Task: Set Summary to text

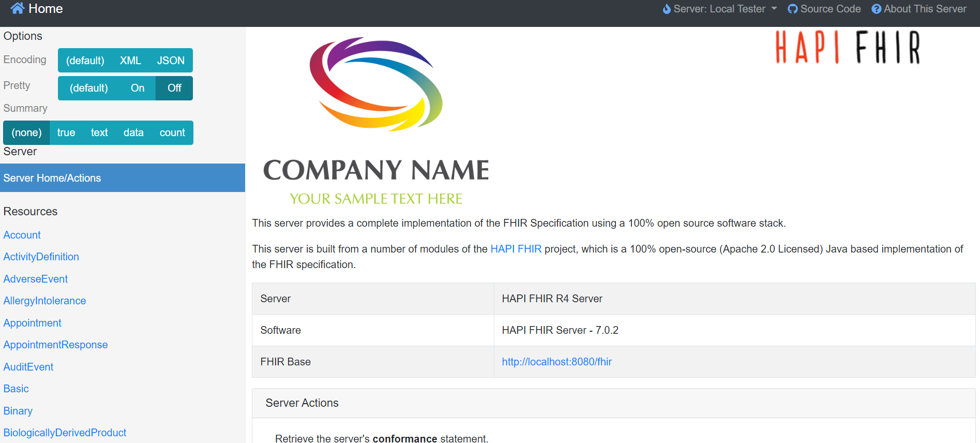Action: click(x=99, y=132)
